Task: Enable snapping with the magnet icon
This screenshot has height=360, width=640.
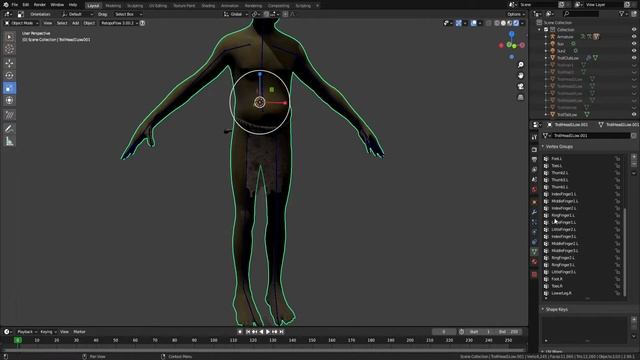Action: 266,14
